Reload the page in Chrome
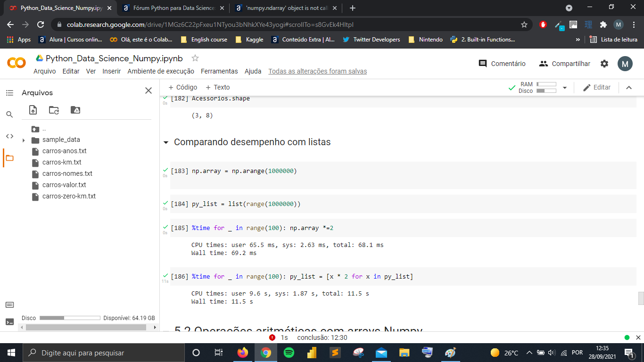Viewport: 644px width, 362px height. pyautogui.click(x=41, y=25)
